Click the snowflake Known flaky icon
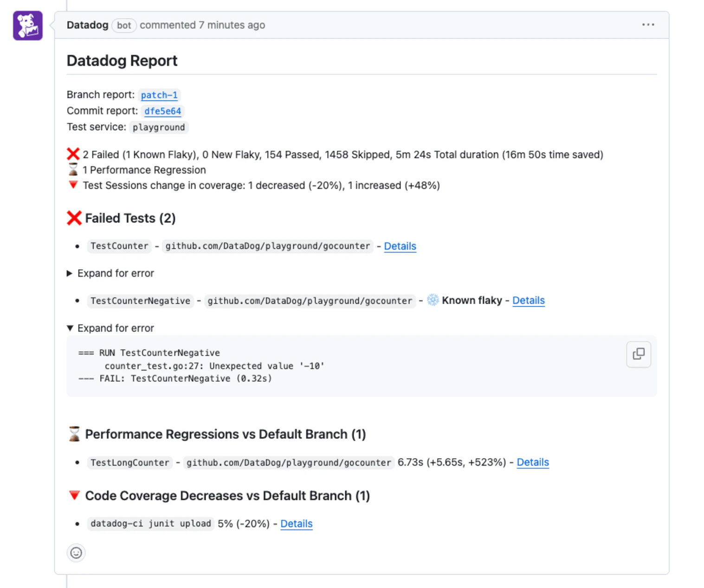This screenshot has width=704, height=588. click(433, 300)
